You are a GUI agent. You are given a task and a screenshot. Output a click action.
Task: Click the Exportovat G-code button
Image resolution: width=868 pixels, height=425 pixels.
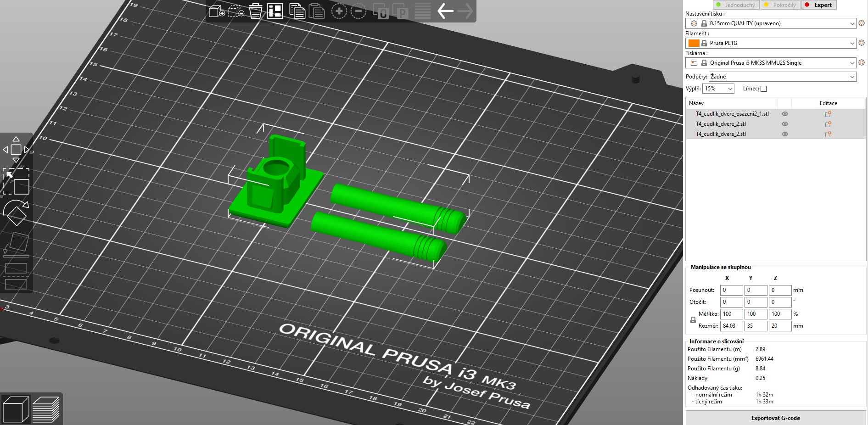tap(776, 418)
